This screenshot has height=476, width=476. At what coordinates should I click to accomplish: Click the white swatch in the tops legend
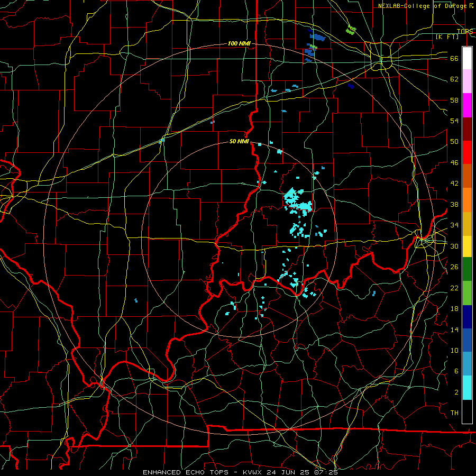pyautogui.click(x=467, y=58)
